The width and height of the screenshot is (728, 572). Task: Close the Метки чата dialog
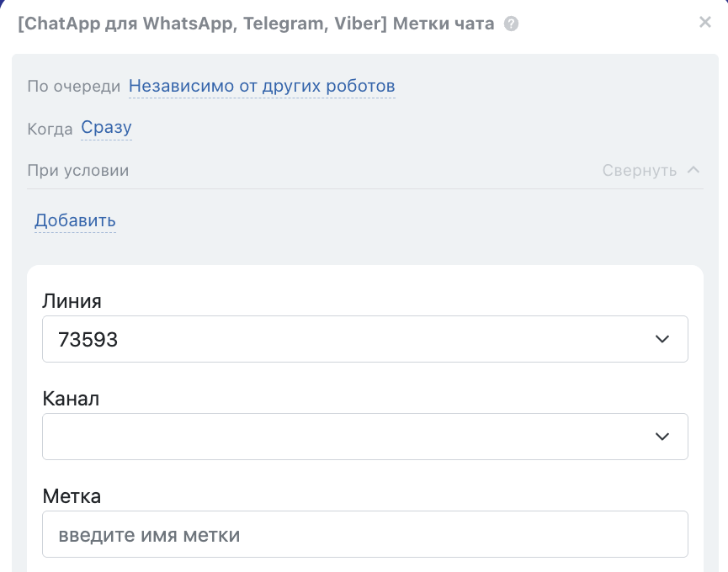click(x=705, y=23)
